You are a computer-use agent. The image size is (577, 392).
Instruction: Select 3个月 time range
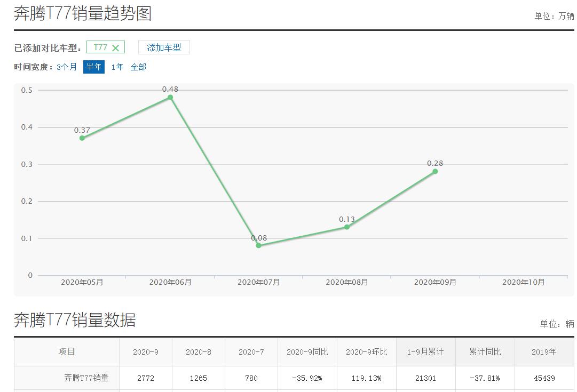[67, 67]
